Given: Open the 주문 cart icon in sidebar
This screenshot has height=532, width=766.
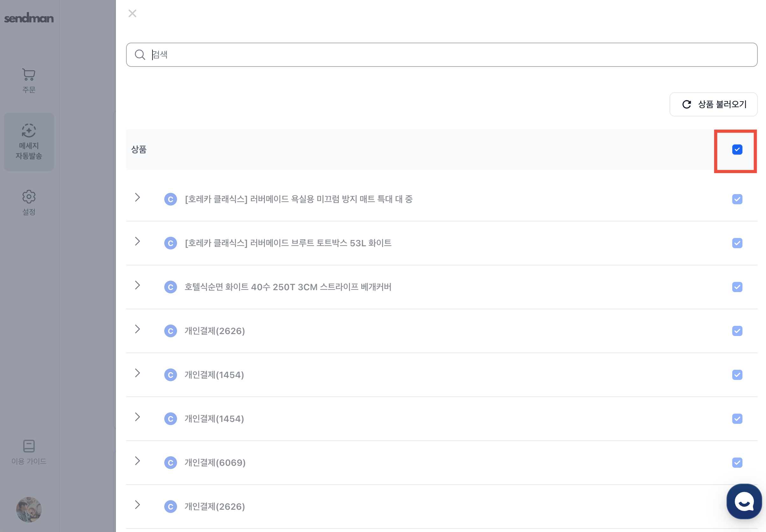Looking at the screenshot, I should click(29, 75).
